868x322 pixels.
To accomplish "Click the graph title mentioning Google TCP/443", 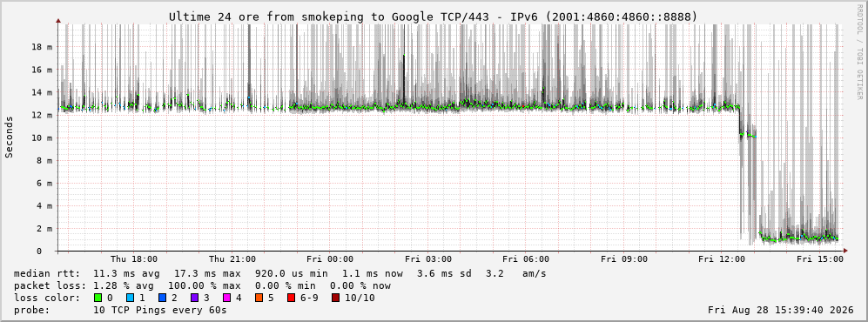I will (x=434, y=17).
